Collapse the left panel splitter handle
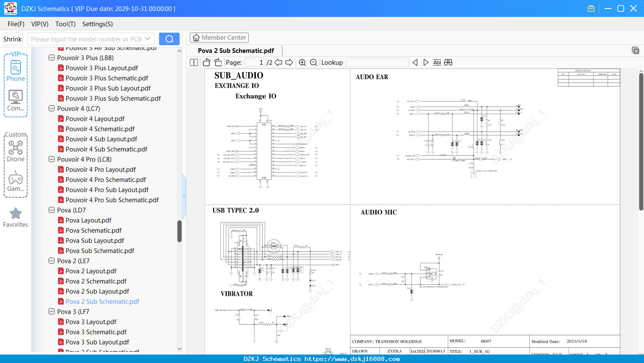 [184, 196]
